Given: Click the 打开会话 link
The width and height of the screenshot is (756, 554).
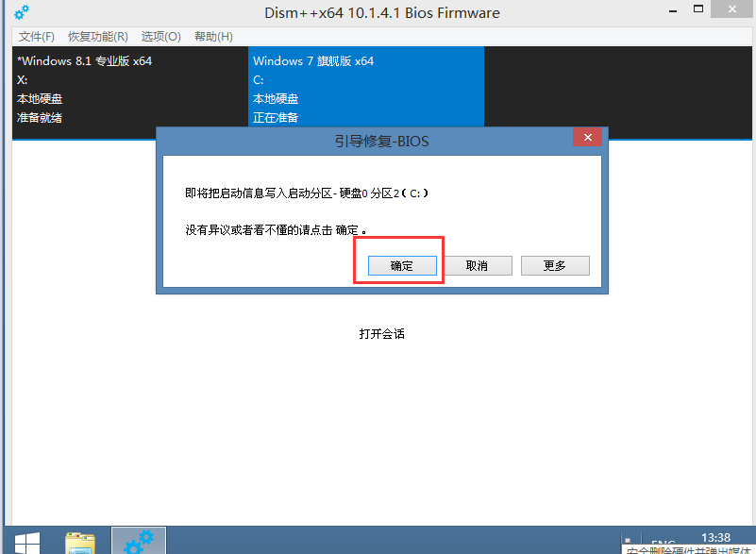Looking at the screenshot, I should tap(382, 334).
